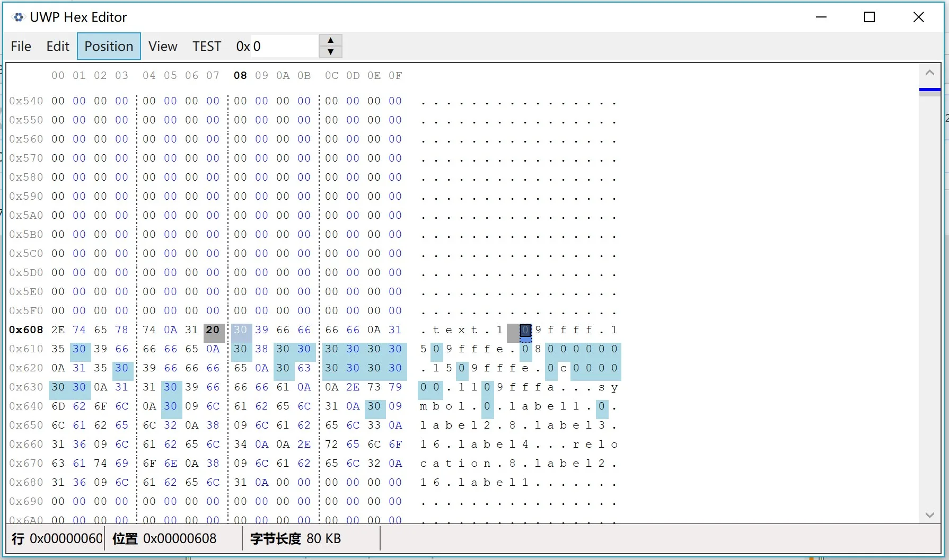The height and width of the screenshot is (560, 949).
Task: Click row address 0x640
Action: click(26, 406)
